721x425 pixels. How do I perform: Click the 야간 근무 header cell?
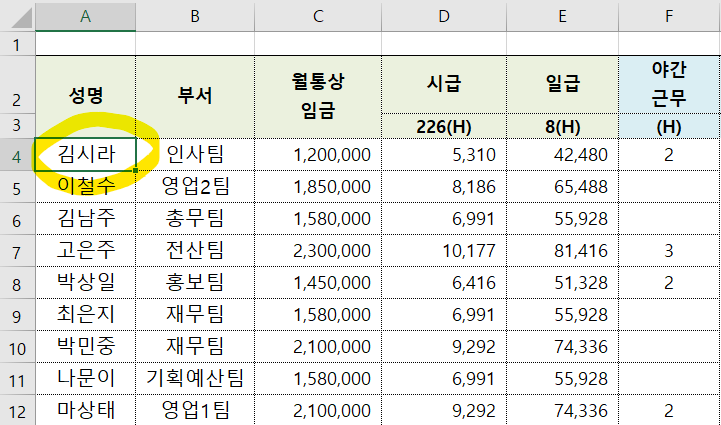click(670, 85)
